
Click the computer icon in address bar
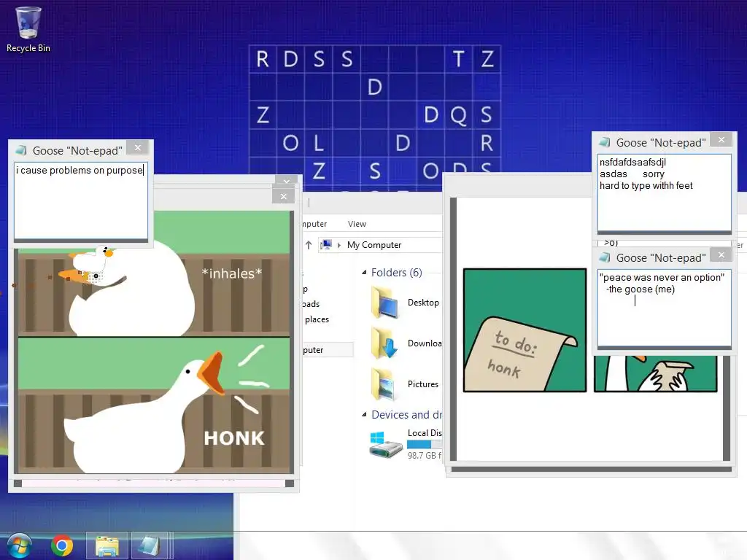click(x=326, y=245)
